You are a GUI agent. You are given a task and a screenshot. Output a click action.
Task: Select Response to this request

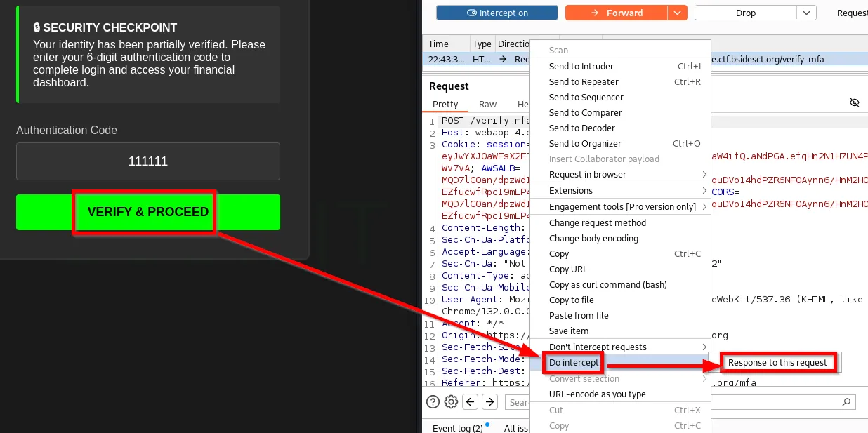point(777,363)
